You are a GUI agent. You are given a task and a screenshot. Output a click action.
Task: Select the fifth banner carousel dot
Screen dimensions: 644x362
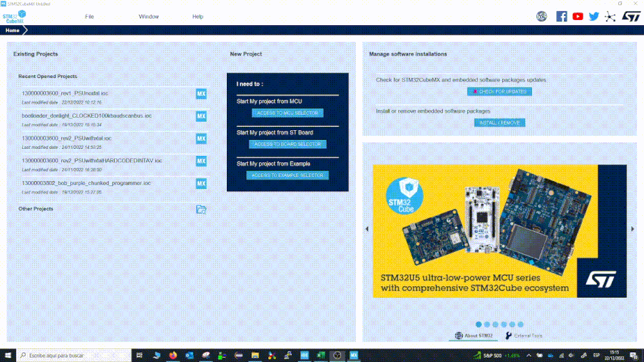click(x=512, y=324)
